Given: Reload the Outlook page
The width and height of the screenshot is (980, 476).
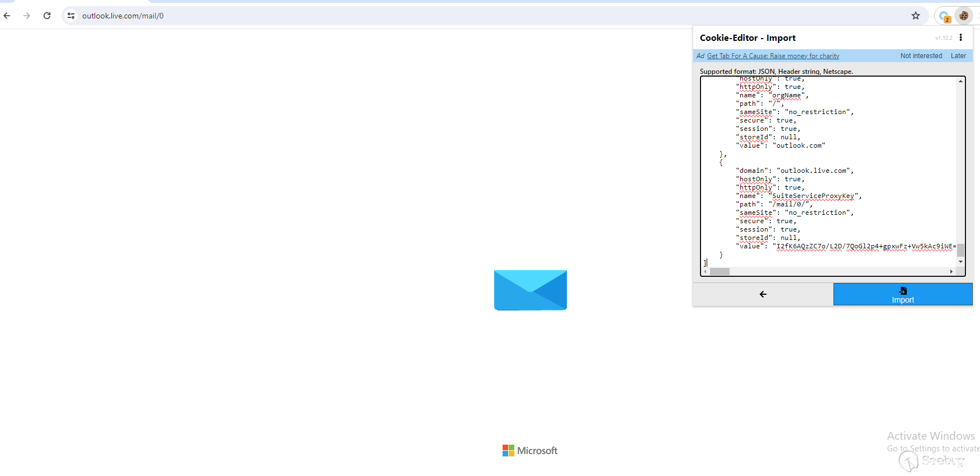Looking at the screenshot, I should coord(47,16).
